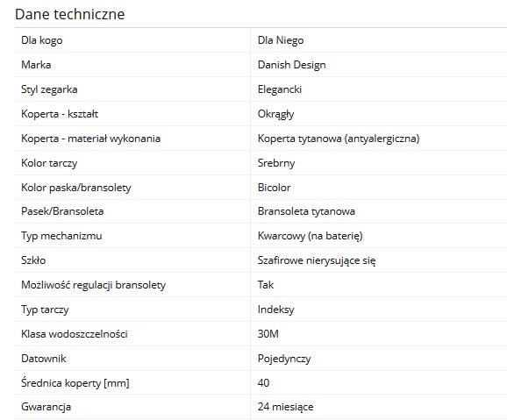Click the 'Dane techniczne' heading

click(x=70, y=14)
